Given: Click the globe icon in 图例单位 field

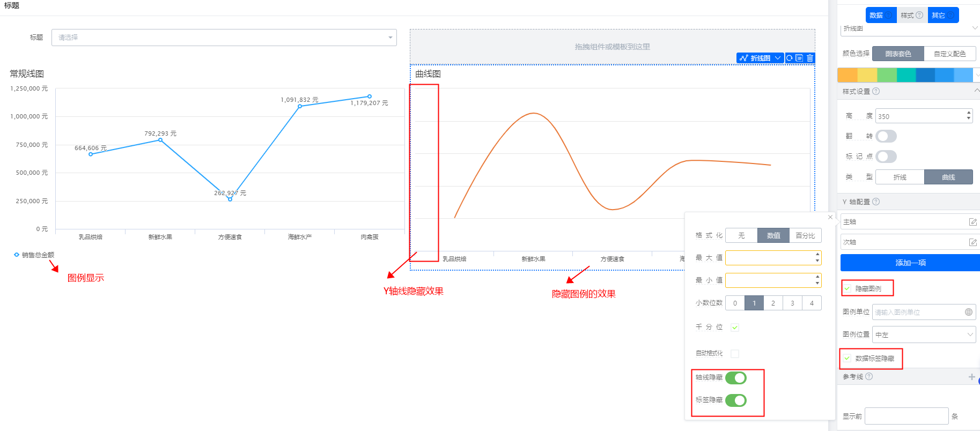Looking at the screenshot, I should pos(969,312).
